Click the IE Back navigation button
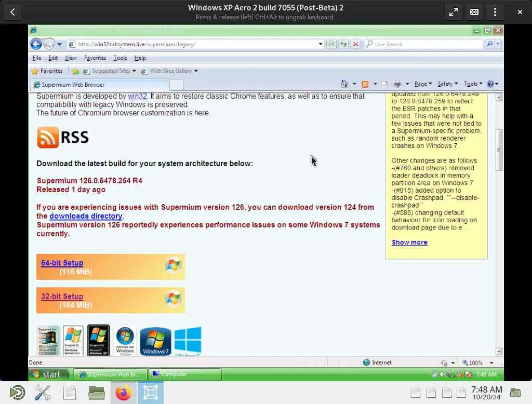Screen dimensions: 532x404 click(36, 44)
